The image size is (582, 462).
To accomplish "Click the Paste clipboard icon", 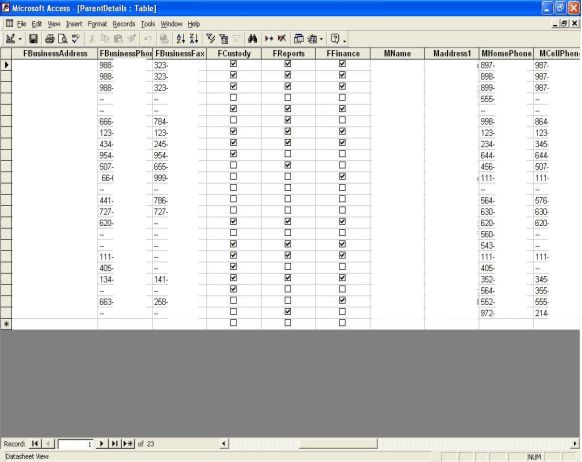I will click(x=118, y=39).
